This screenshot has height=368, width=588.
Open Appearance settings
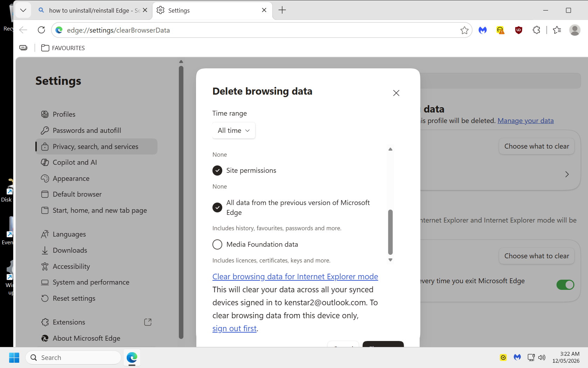(x=97, y=178)
